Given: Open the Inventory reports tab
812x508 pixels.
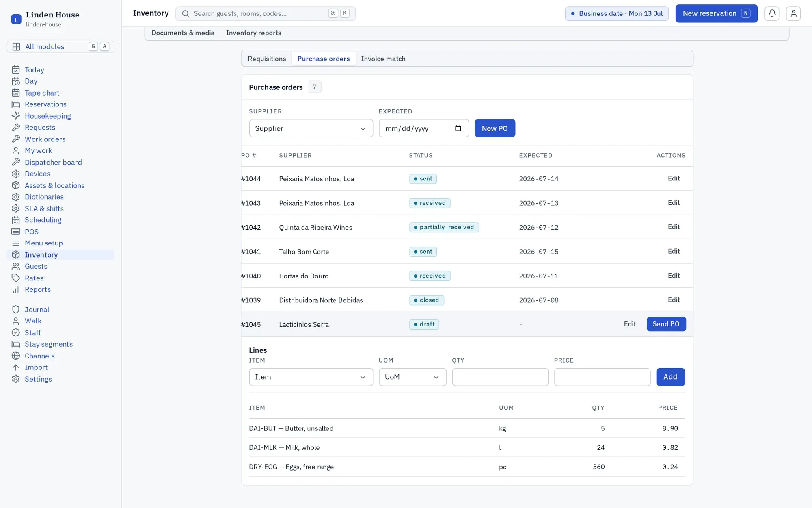Looking at the screenshot, I should pyautogui.click(x=254, y=33).
